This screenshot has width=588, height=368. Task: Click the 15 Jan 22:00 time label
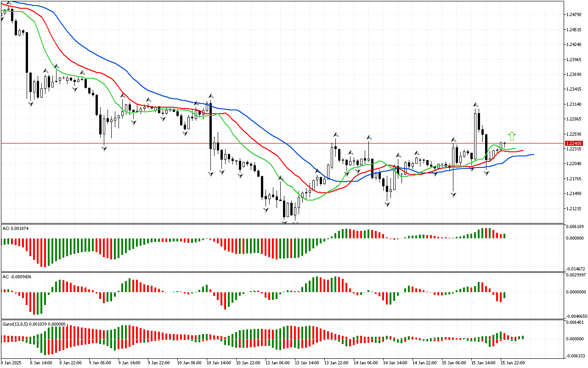pyautogui.click(x=512, y=363)
